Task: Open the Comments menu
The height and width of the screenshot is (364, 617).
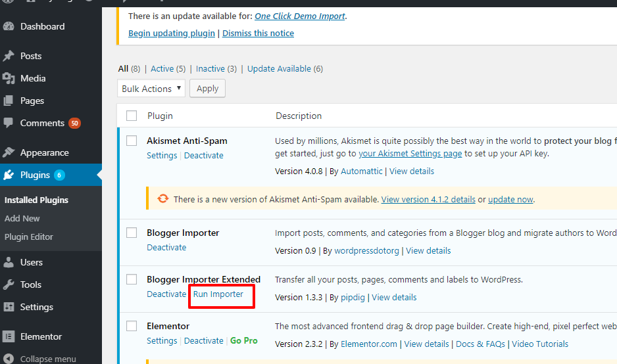Action: point(42,123)
